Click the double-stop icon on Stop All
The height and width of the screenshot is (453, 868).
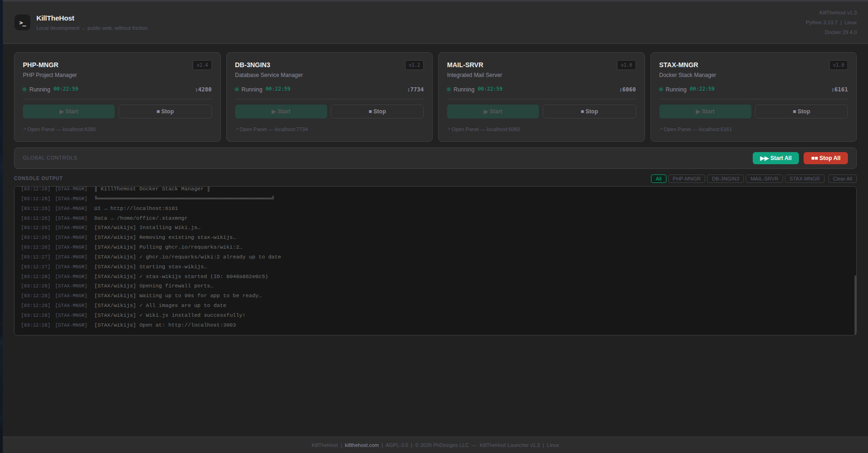813,158
